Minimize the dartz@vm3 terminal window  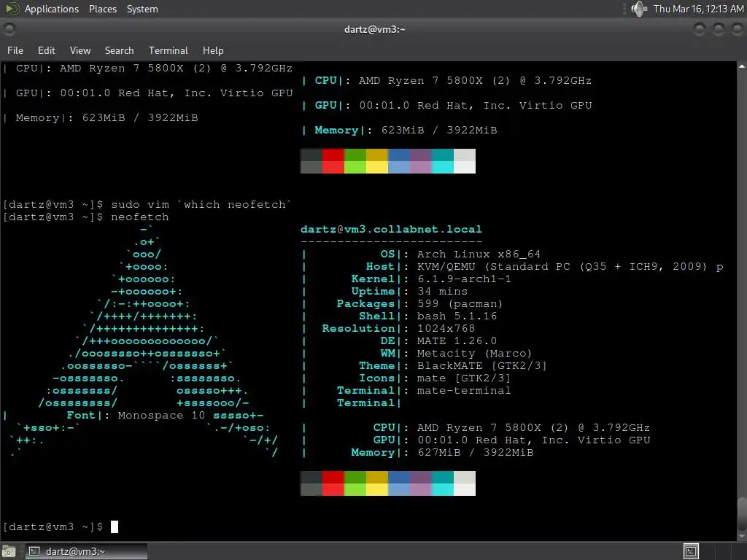[700, 29]
